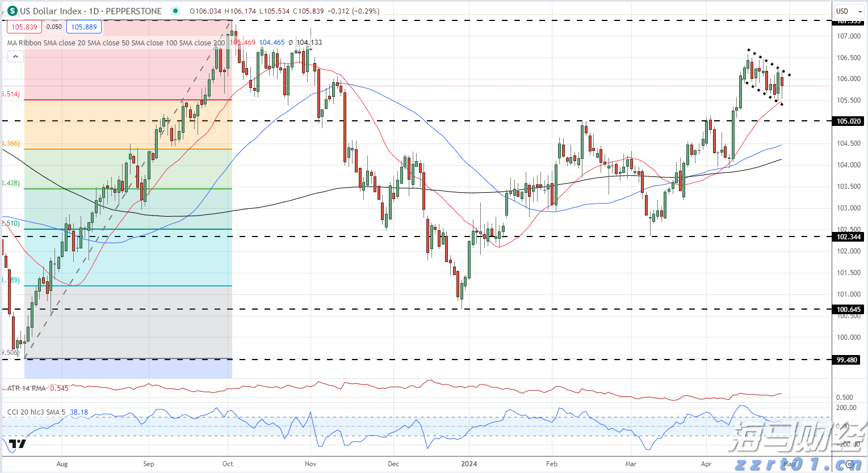Click the blue buy price 105.889 button

click(x=84, y=27)
